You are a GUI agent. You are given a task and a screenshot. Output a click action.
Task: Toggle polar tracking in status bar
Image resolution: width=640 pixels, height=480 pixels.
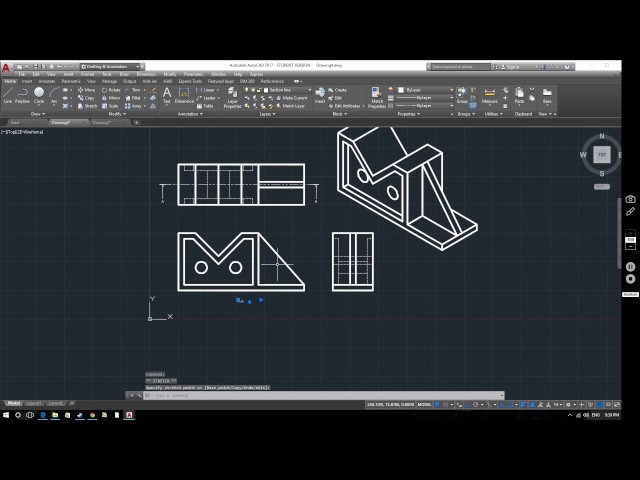(476, 404)
